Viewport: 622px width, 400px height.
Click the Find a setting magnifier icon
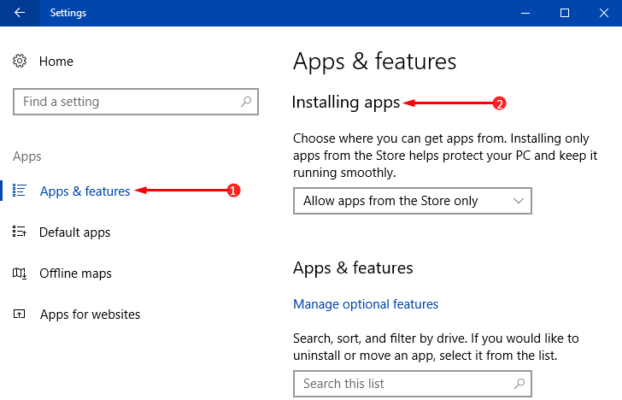[x=246, y=102]
